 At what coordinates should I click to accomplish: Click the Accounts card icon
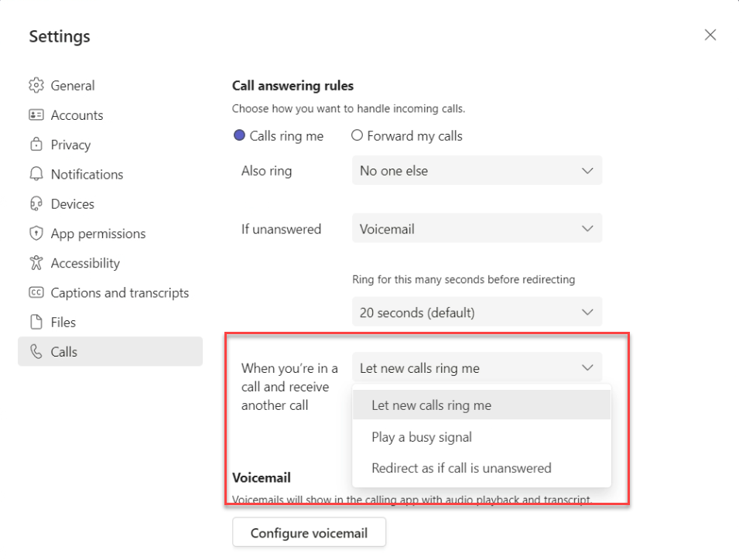[36, 115]
